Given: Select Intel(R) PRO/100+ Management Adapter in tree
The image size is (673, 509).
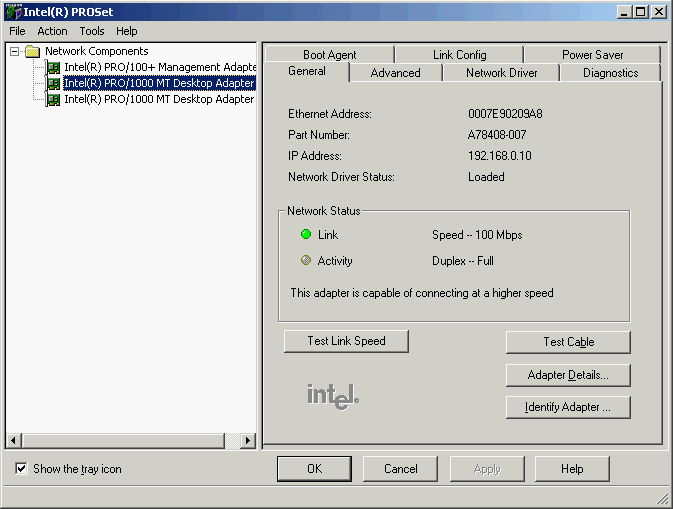Looking at the screenshot, I should [x=160, y=67].
